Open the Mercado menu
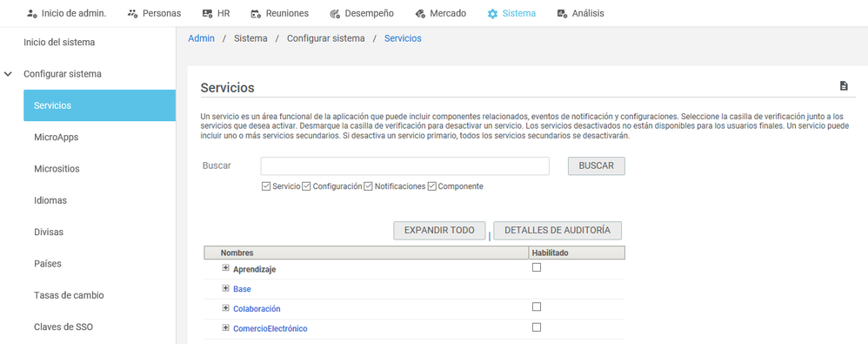This screenshot has width=868, height=344. tap(448, 13)
